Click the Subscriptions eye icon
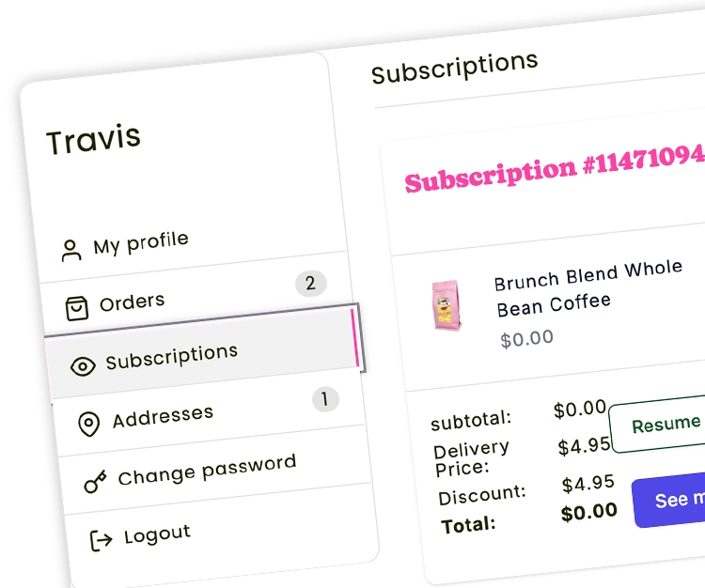 coord(83,365)
